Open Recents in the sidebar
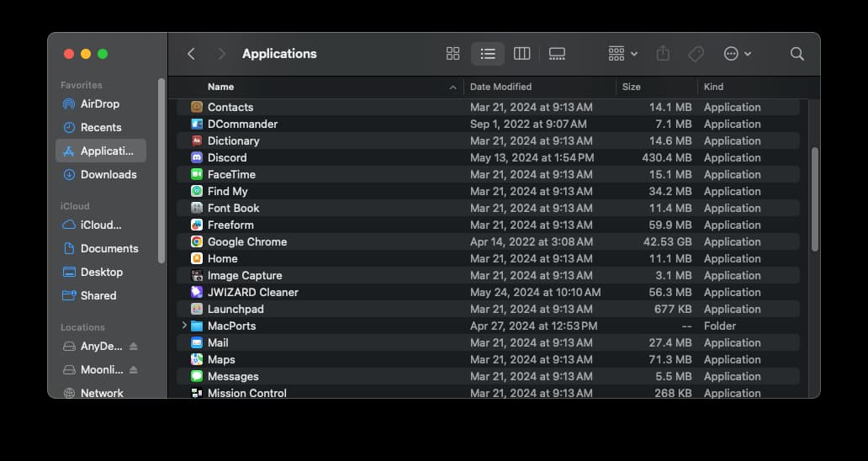Image resolution: width=868 pixels, height=461 pixels. [x=100, y=127]
